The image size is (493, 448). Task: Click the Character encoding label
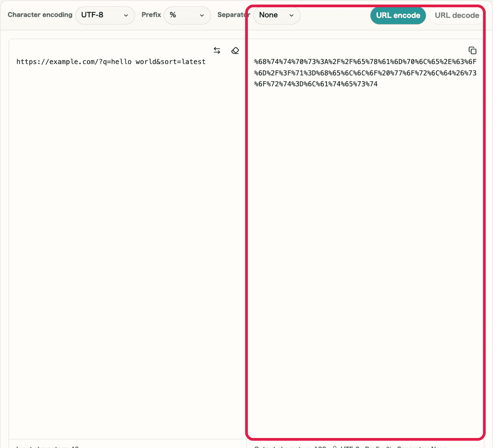point(40,15)
